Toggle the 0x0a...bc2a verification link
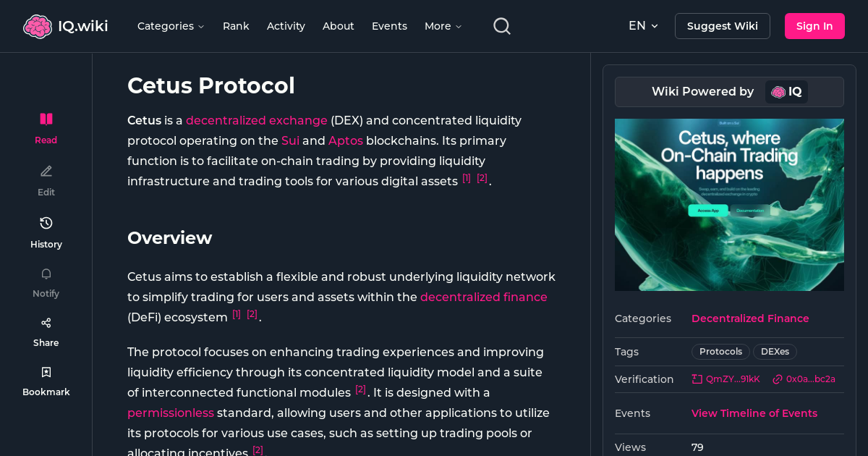The height and width of the screenshot is (456, 868). [804, 379]
